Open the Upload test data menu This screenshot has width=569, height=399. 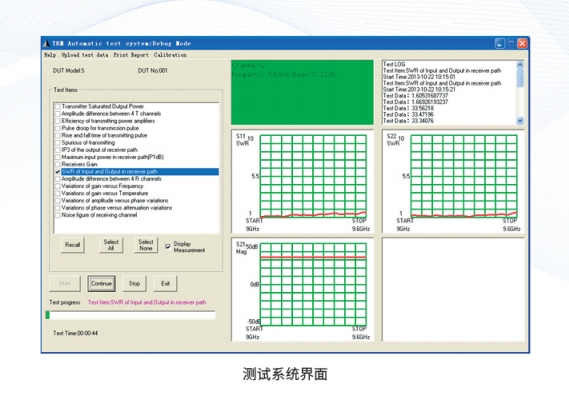[85, 55]
